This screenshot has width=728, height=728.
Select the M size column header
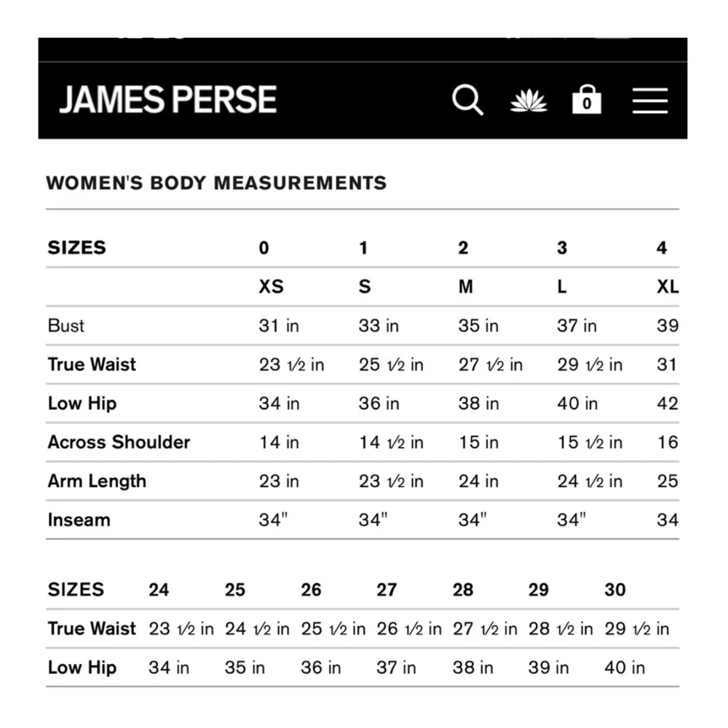(466, 287)
